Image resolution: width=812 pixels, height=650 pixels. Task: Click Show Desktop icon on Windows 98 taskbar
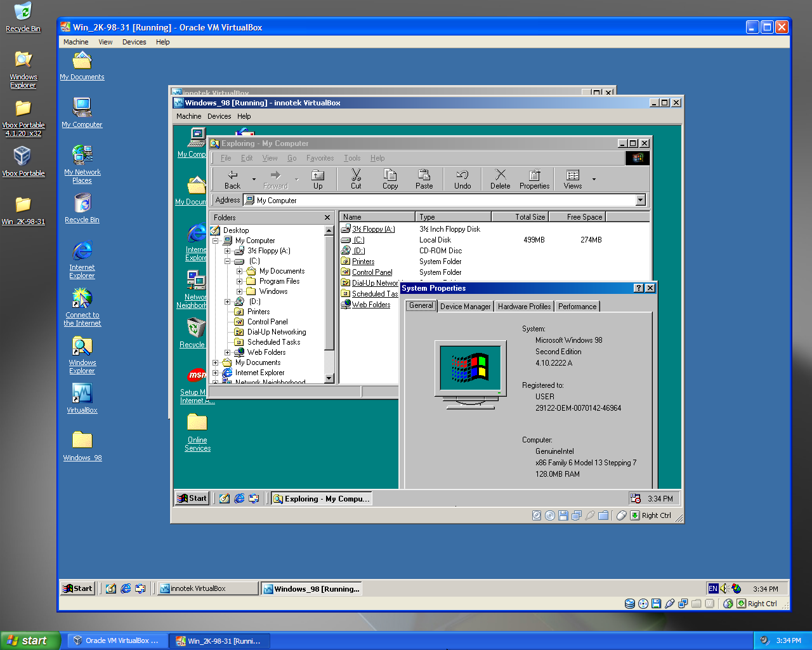225,499
